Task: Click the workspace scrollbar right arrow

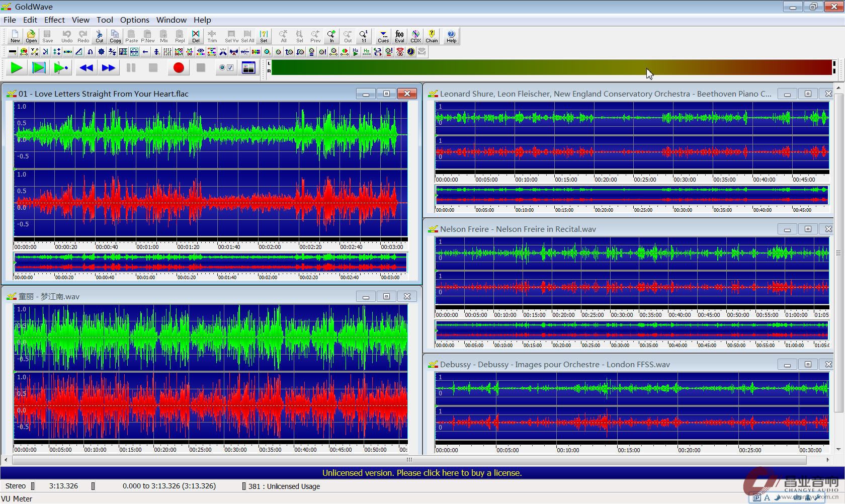Action: pos(828,460)
